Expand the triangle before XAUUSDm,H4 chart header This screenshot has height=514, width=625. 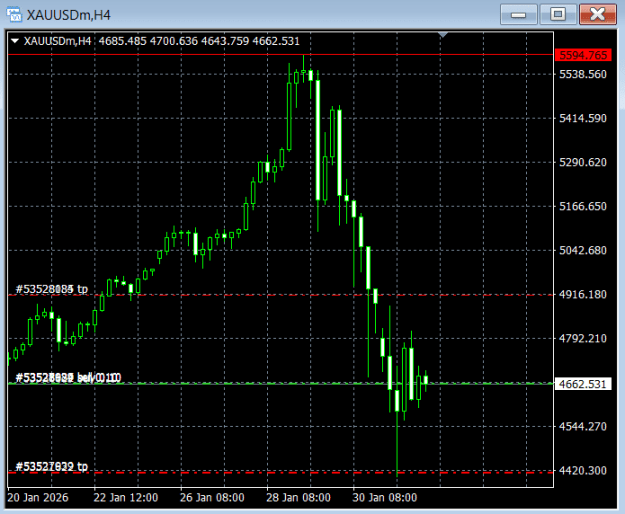point(15,41)
